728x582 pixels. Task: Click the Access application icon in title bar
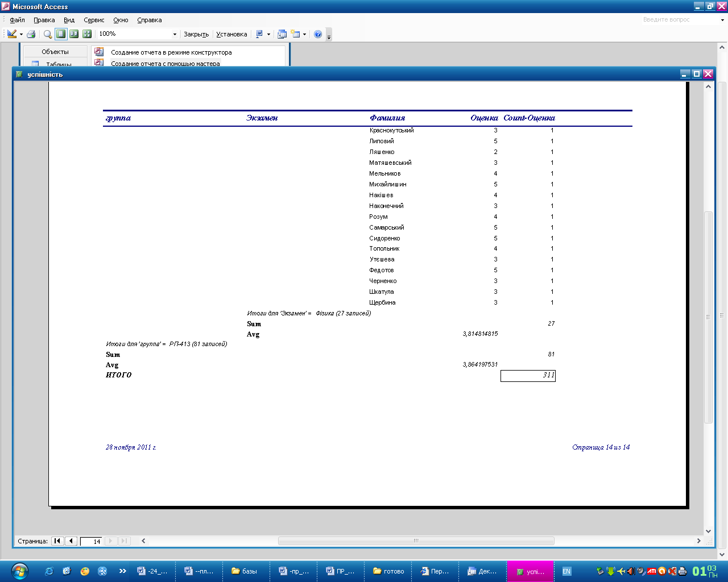pyautogui.click(x=6, y=6)
